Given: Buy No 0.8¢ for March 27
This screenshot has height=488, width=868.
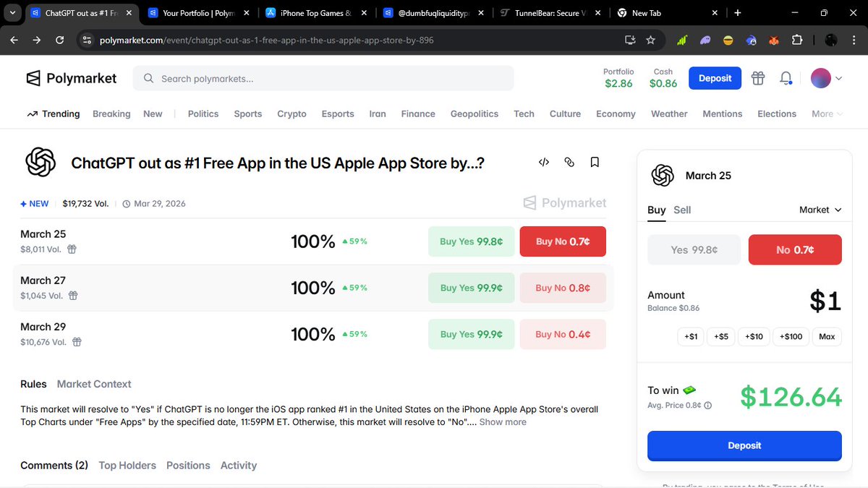Looking at the screenshot, I should click(x=563, y=288).
